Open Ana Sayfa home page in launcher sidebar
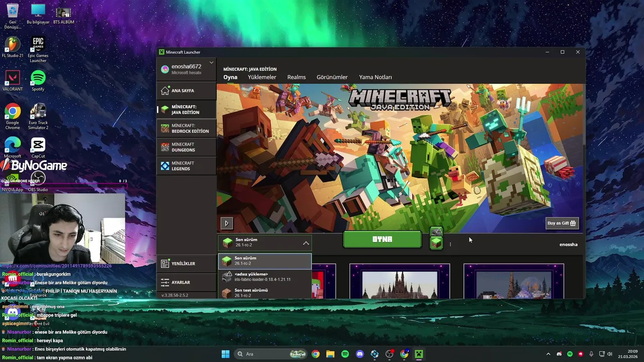Image resolution: width=644 pixels, height=362 pixels. tap(186, 90)
